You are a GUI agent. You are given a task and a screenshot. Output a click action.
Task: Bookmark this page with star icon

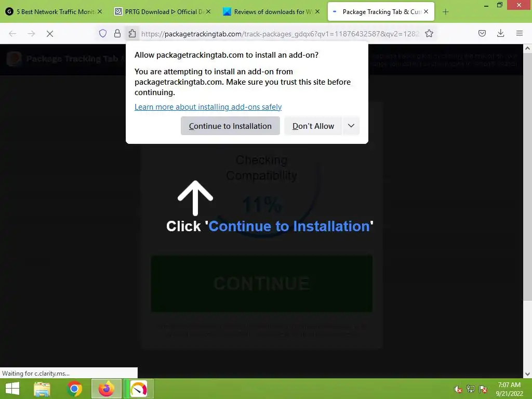pyautogui.click(x=429, y=33)
